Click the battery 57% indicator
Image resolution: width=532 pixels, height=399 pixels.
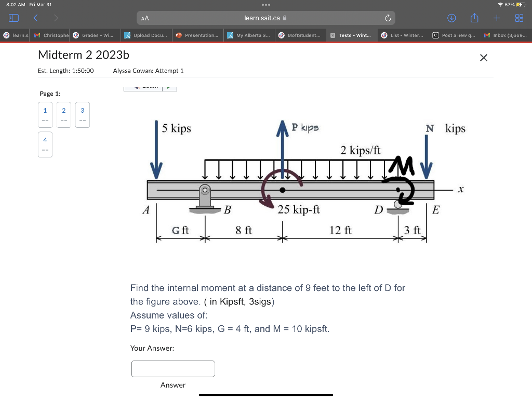coord(515,5)
